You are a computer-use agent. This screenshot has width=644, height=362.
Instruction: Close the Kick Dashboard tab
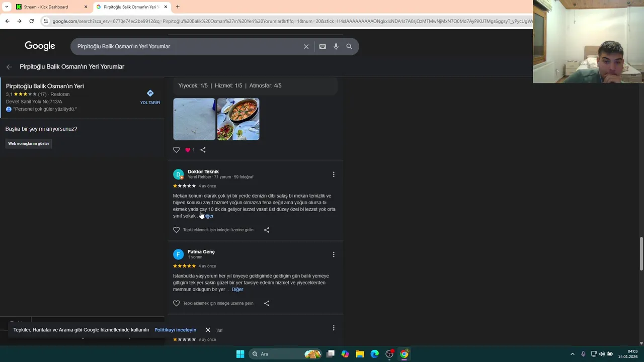click(86, 7)
